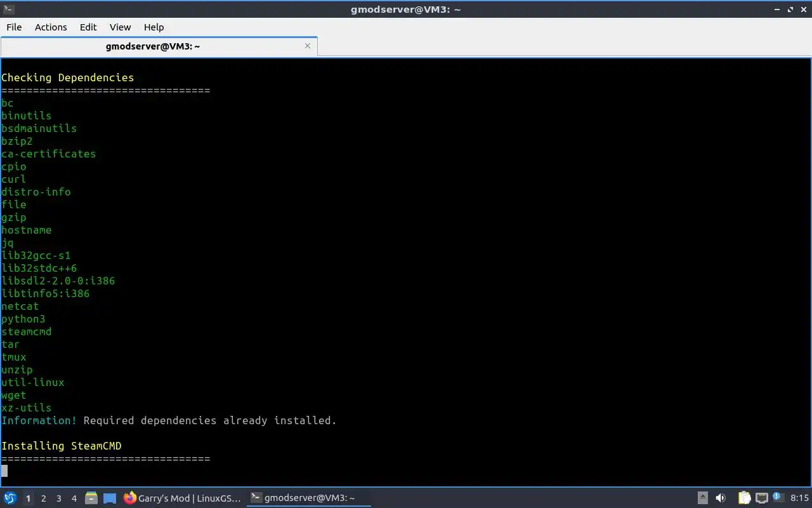Click the 'Installing SteamCMD' heading
Viewport: 812px width, 508px height.
pos(61,446)
